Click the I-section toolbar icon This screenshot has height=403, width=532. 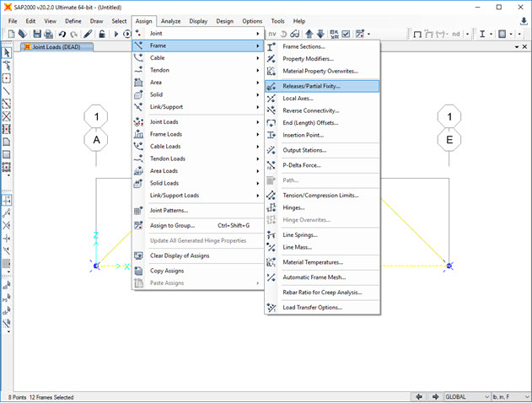482,34
